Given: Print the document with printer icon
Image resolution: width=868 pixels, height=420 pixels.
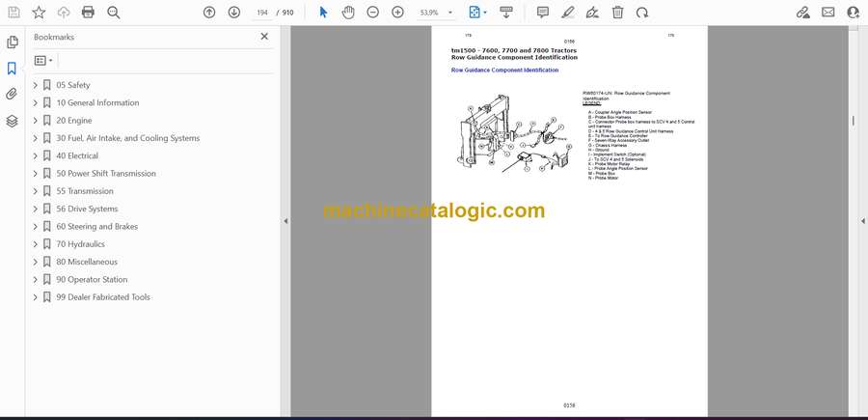Looking at the screenshot, I should coord(88,13).
